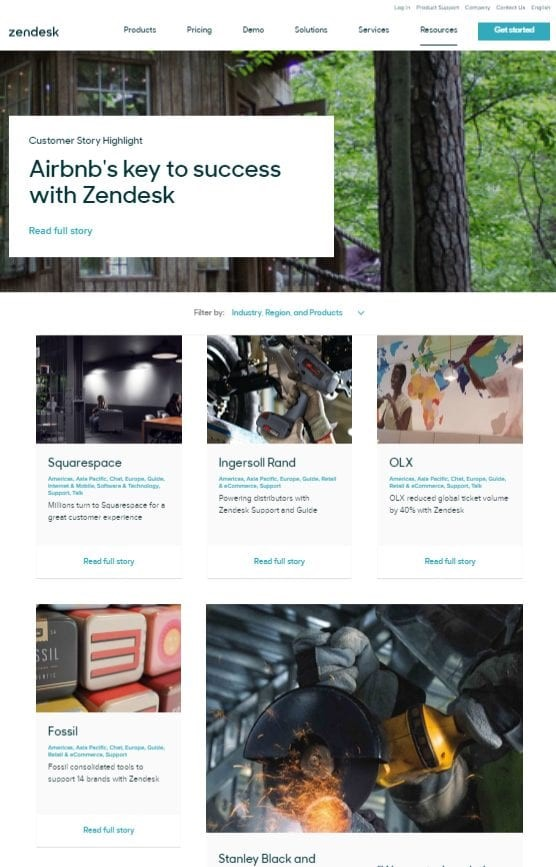Open the Contact Us link
The image size is (556, 867).
coord(510,7)
